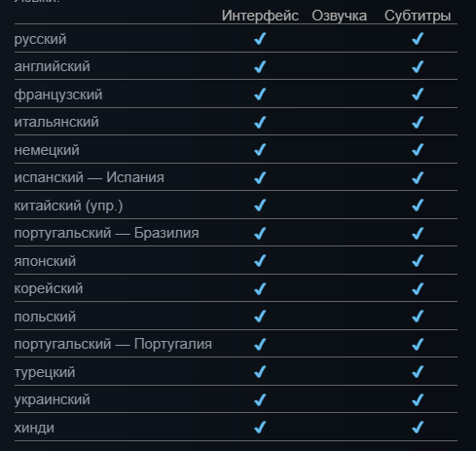Viewport: 476px width, 451px height.
Task: Click the Озвучка column header
Action: [340, 16]
